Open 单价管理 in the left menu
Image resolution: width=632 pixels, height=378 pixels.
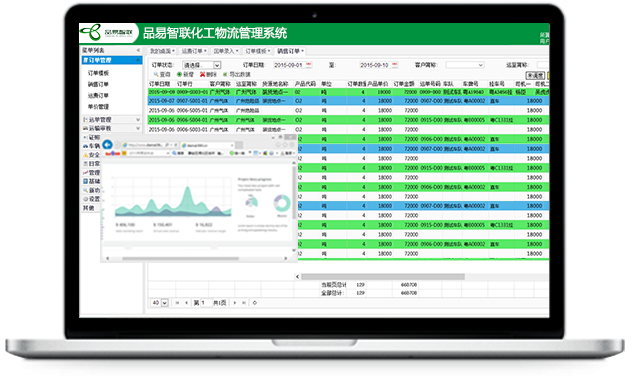point(98,107)
